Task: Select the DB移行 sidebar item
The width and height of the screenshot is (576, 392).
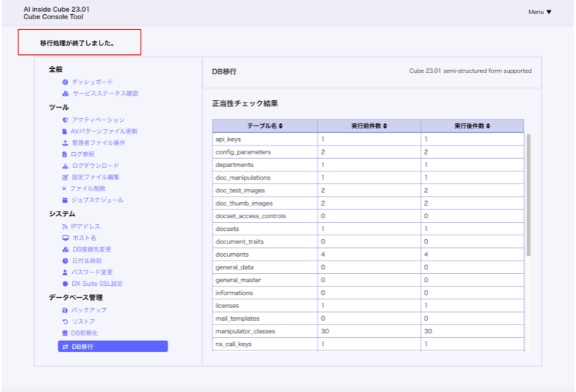Action: tap(113, 347)
